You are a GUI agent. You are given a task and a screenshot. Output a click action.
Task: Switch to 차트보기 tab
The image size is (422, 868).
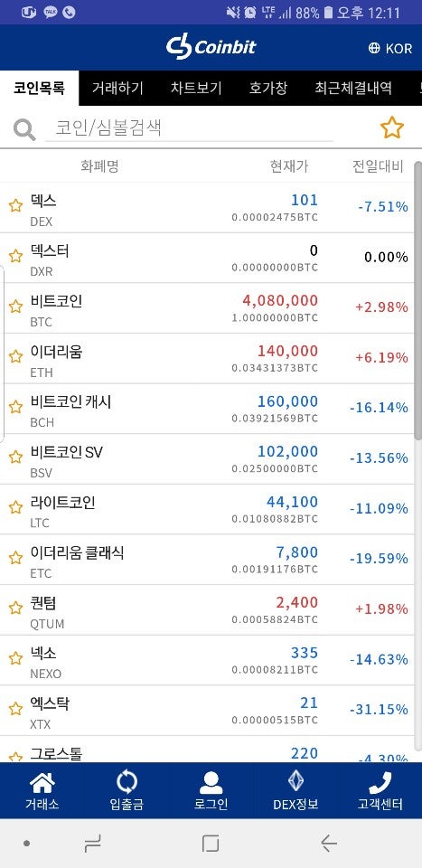pyautogui.click(x=196, y=88)
